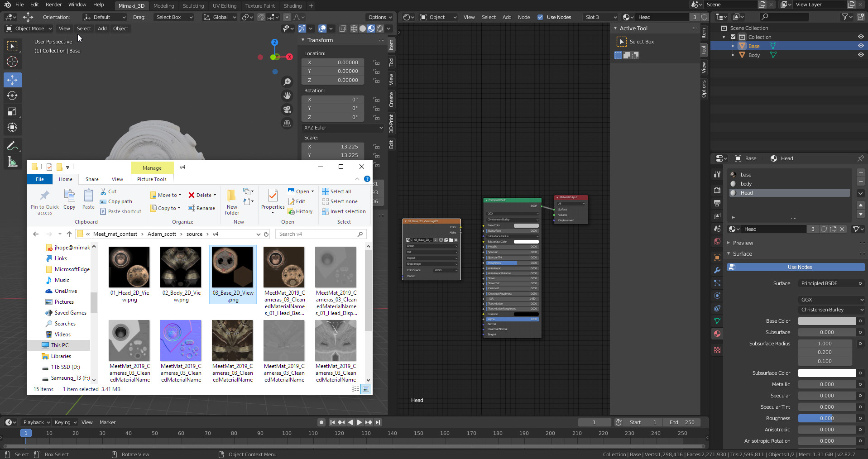Toggle the Use Nodes checkbox in the node editor
The height and width of the screenshot is (459, 868).
coord(540,17)
